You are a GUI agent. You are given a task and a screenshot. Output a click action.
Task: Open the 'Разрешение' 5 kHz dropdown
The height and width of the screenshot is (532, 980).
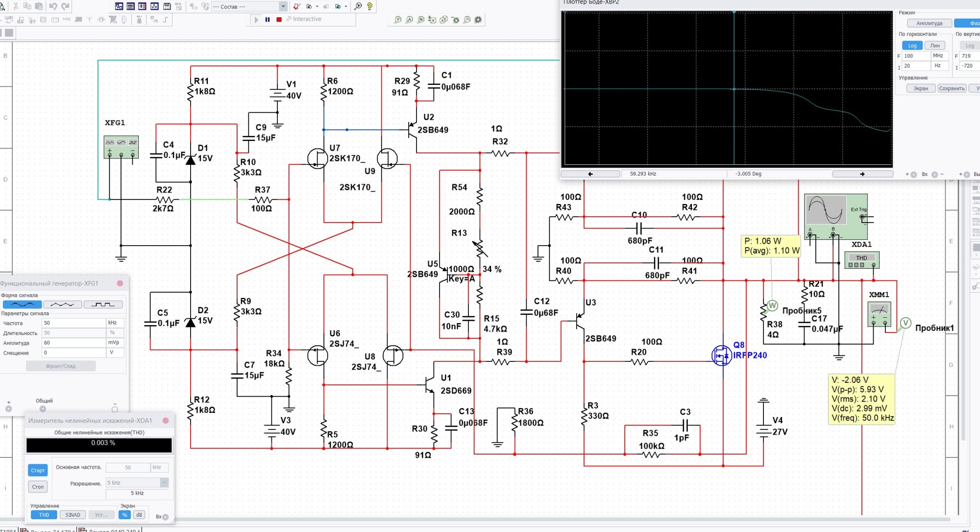tap(164, 483)
